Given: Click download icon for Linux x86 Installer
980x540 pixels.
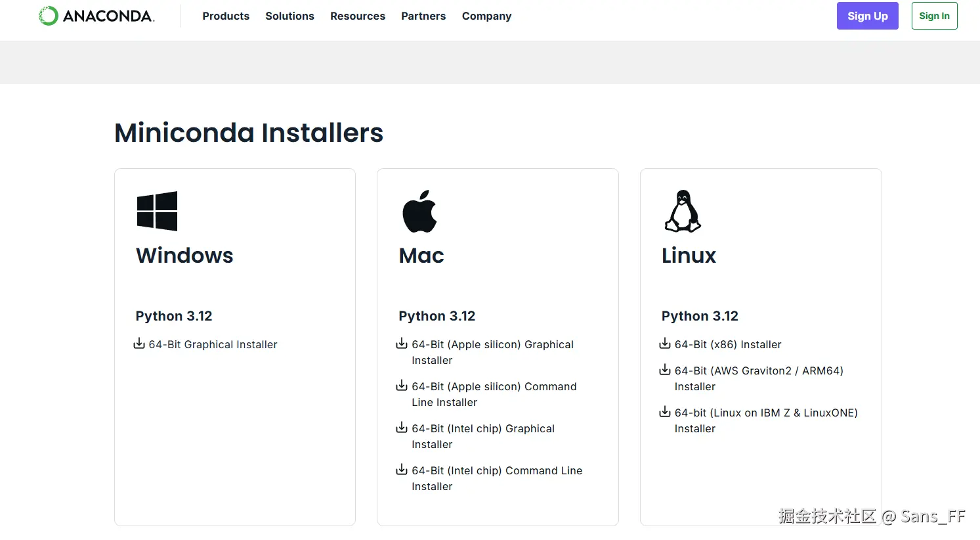Looking at the screenshot, I should (665, 344).
